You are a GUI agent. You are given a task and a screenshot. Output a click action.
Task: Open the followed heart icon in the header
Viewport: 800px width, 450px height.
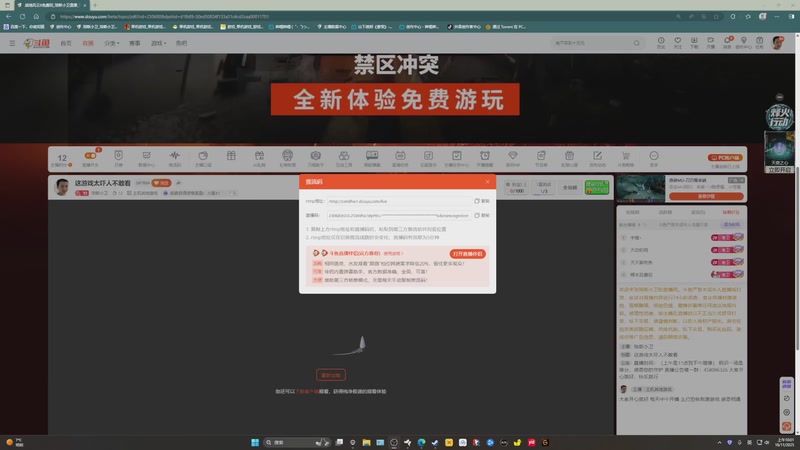tap(678, 42)
